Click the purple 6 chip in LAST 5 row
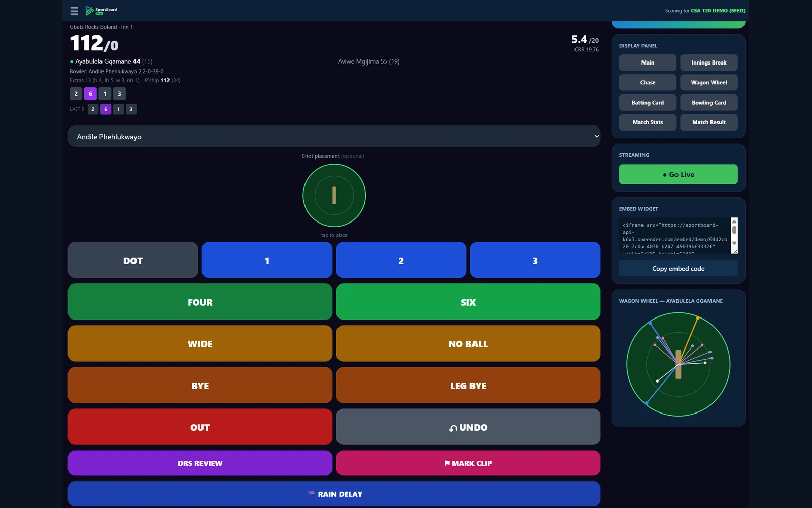The image size is (812, 508). click(x=106, y=109)
